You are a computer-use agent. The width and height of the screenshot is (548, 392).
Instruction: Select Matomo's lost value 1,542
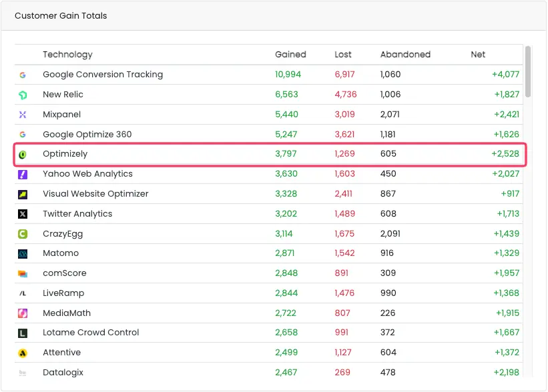[x=344, y=253]
